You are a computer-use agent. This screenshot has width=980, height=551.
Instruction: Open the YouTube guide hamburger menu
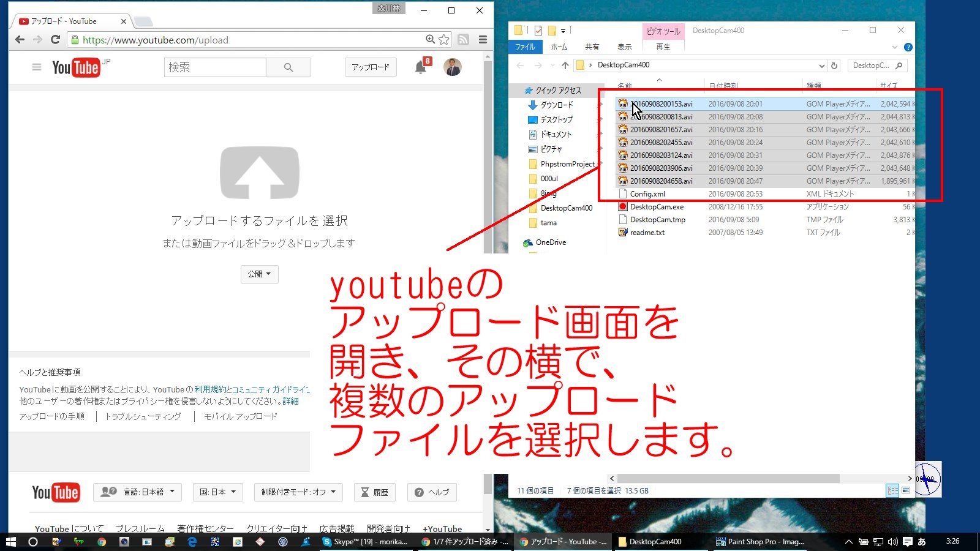point(37,67)
